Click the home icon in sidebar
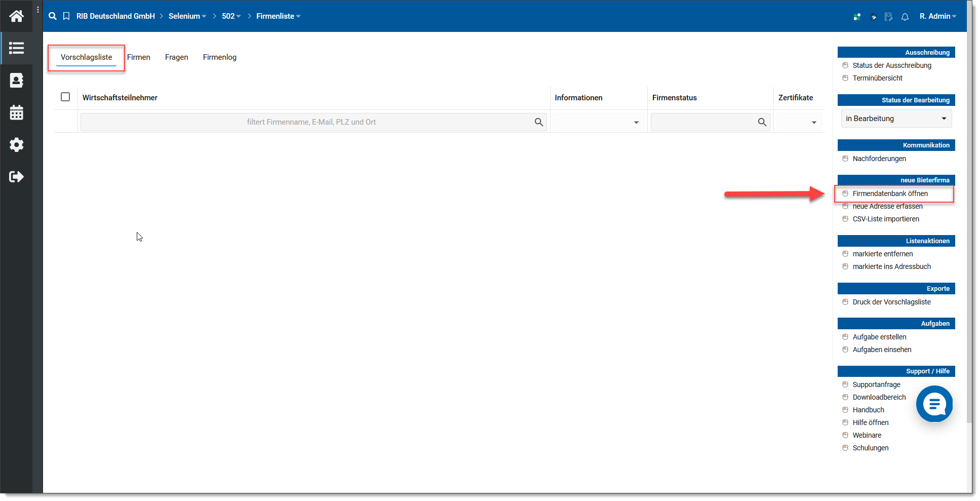Image resolution: width=980 pixels, height=501 pixels. coord(16,16)
